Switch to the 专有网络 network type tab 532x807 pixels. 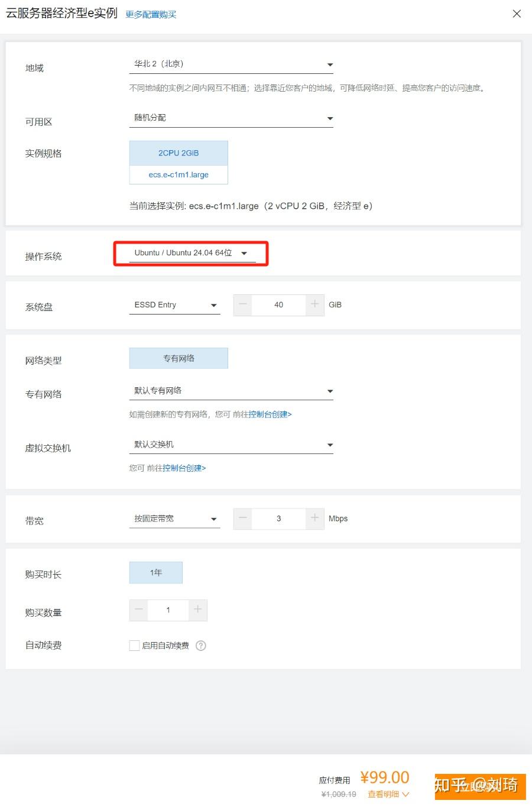coord(179,358)
